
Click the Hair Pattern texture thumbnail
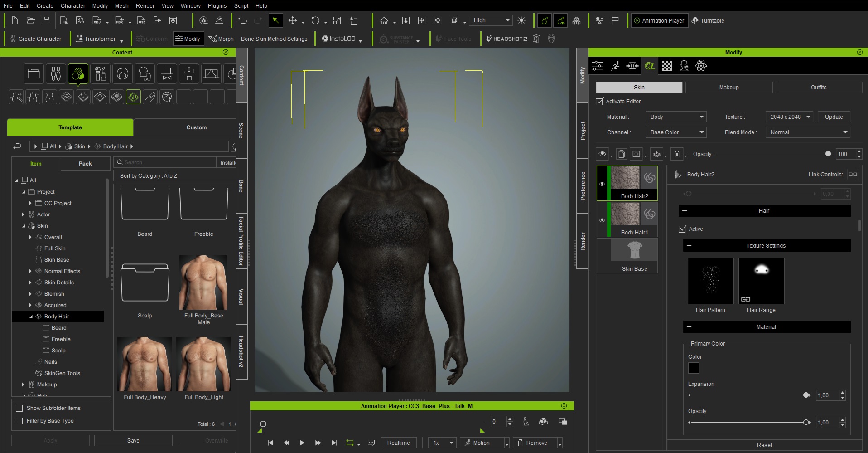tap(710, 281)
